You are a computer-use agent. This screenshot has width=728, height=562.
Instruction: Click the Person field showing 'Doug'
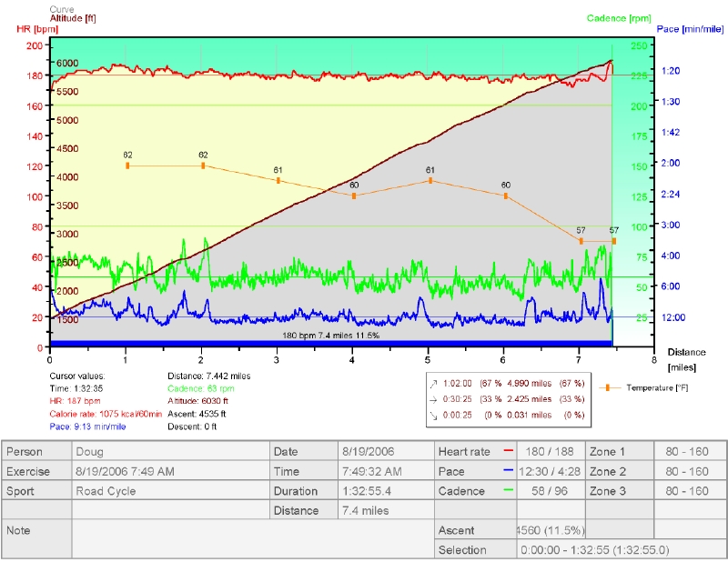pyautogui.click(x=170, y=452)
